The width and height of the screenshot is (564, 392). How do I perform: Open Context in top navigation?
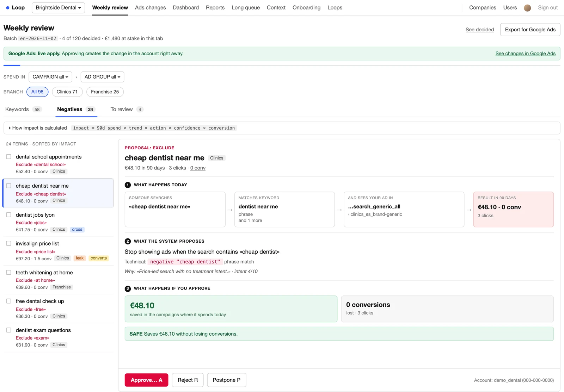pyautogui.click(x=276, y=7)
